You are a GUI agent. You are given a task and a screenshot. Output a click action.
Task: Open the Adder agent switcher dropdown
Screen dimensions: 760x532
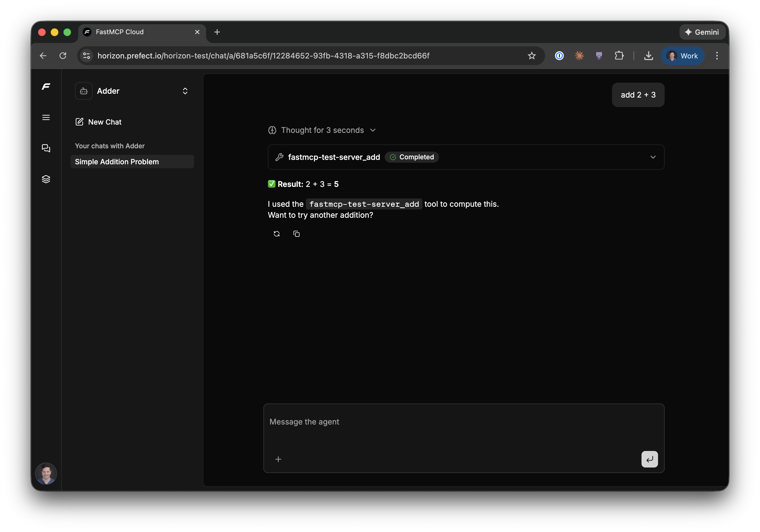185,91
